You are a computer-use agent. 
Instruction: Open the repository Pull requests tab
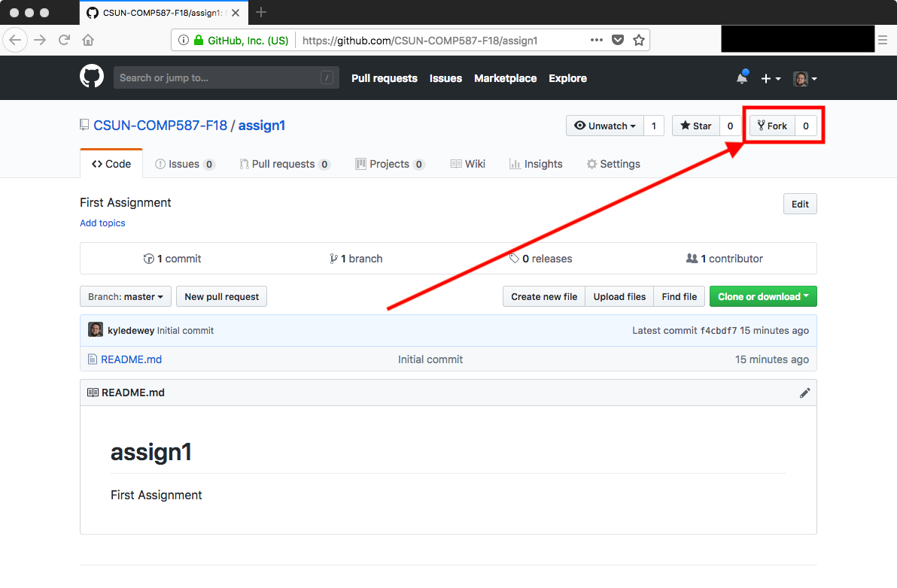[285, 164]
